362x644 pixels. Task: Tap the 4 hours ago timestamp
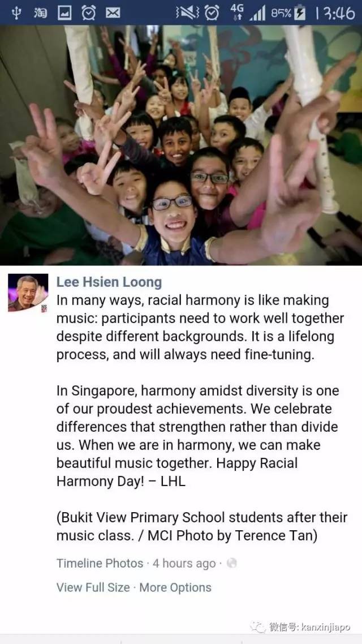pos(184,563)
